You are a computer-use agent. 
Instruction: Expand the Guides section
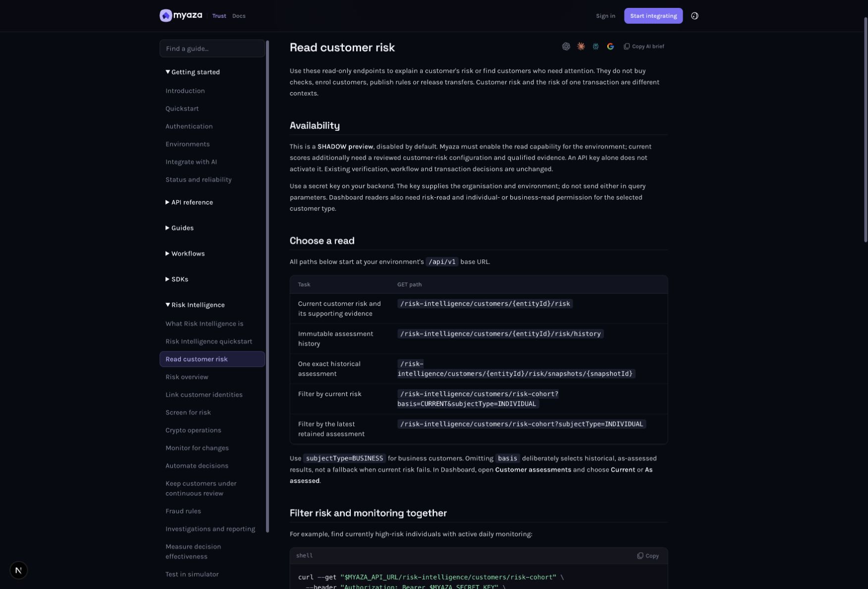coord(179,228)
